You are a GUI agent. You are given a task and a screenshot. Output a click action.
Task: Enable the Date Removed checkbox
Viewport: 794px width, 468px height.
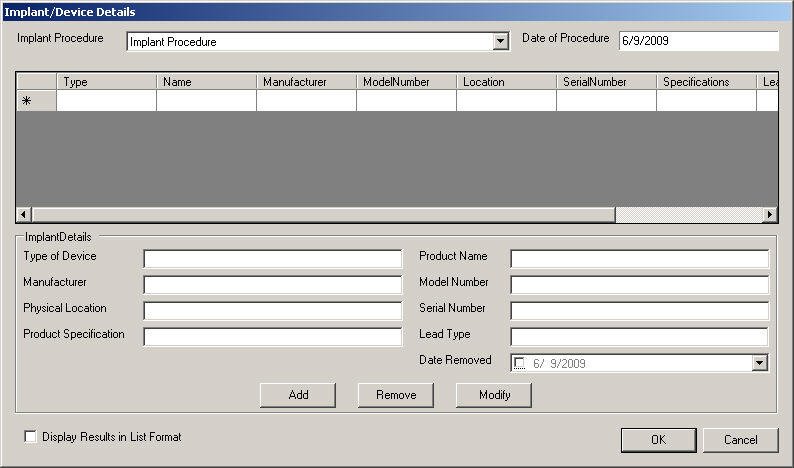(x=519, y=364)
